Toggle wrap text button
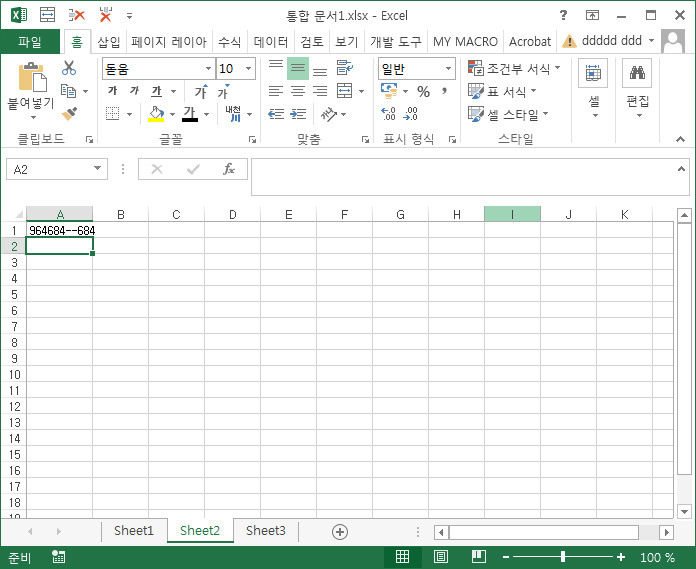 [x=344, y=68]
